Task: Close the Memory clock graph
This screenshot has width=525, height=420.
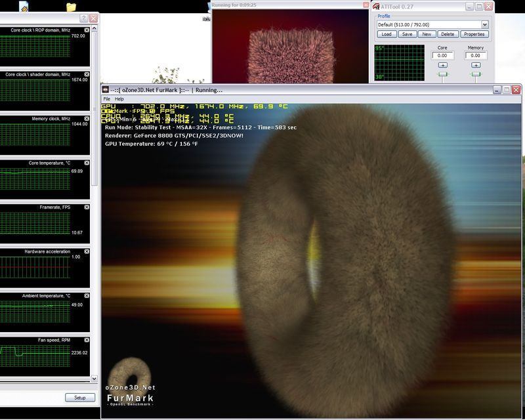Action: [x=87, y=119]
